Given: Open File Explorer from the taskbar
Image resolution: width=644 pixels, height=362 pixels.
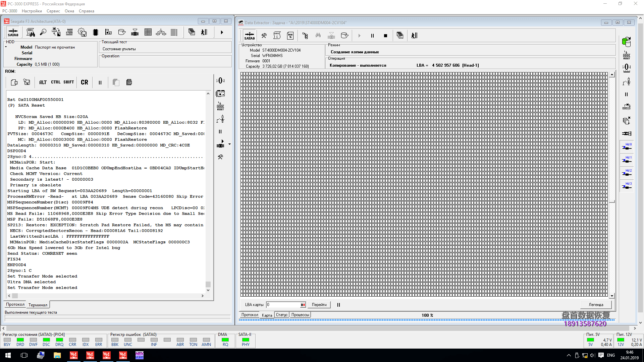Looking at the screenshot, I should (57, 355).
